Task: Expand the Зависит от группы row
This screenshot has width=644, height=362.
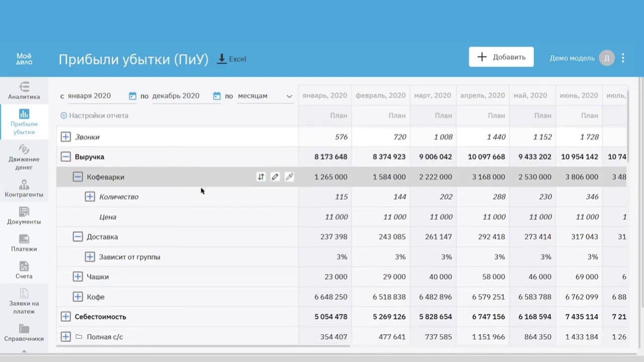Action: point(90,257)
